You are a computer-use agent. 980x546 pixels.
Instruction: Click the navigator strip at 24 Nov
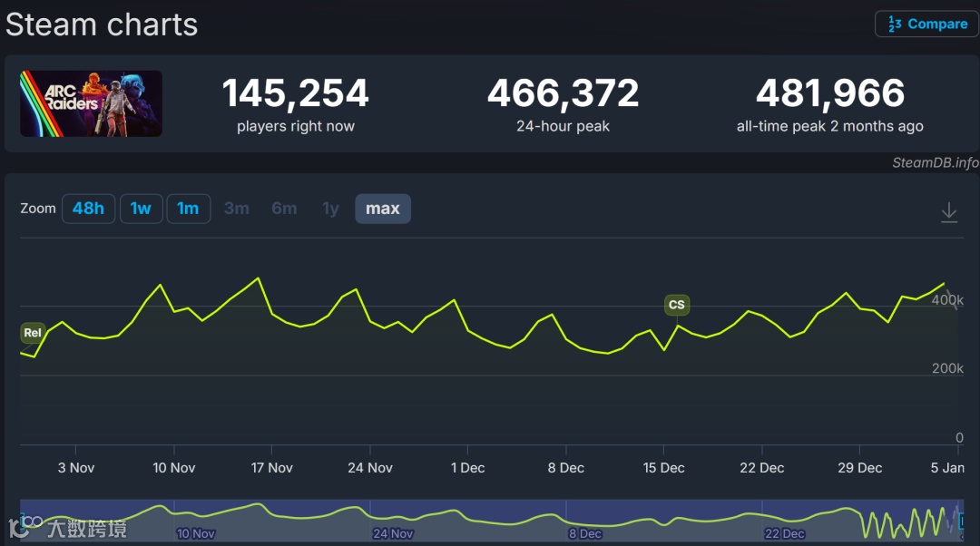(x=393, y=533)
